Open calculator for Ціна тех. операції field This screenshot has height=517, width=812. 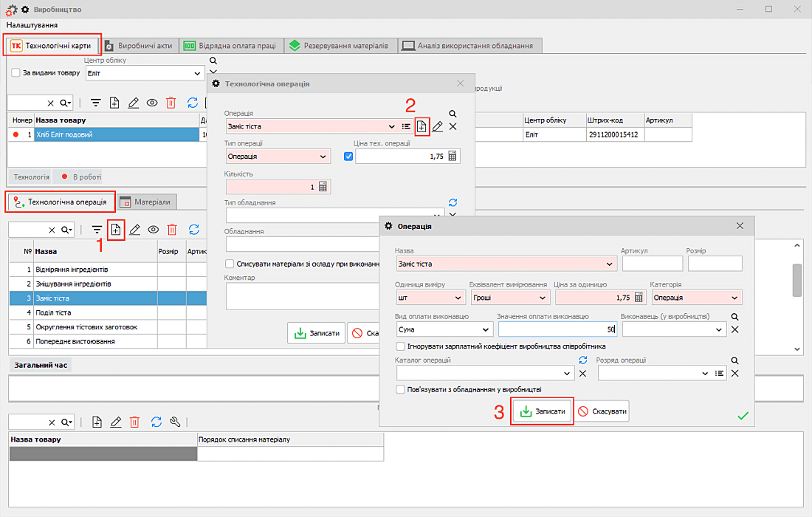(453, 157)
